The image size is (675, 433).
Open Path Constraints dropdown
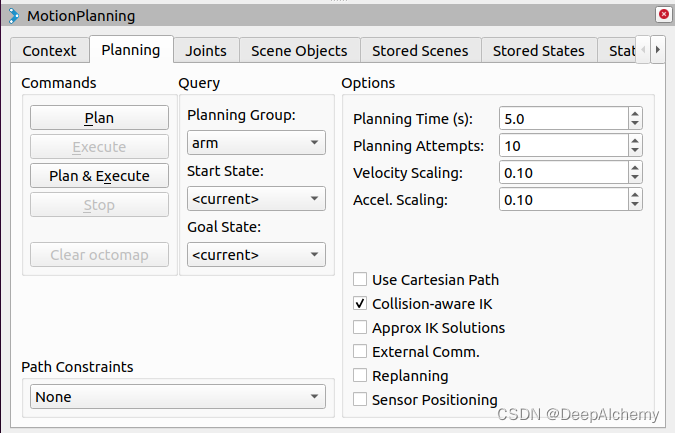(178, 397)
